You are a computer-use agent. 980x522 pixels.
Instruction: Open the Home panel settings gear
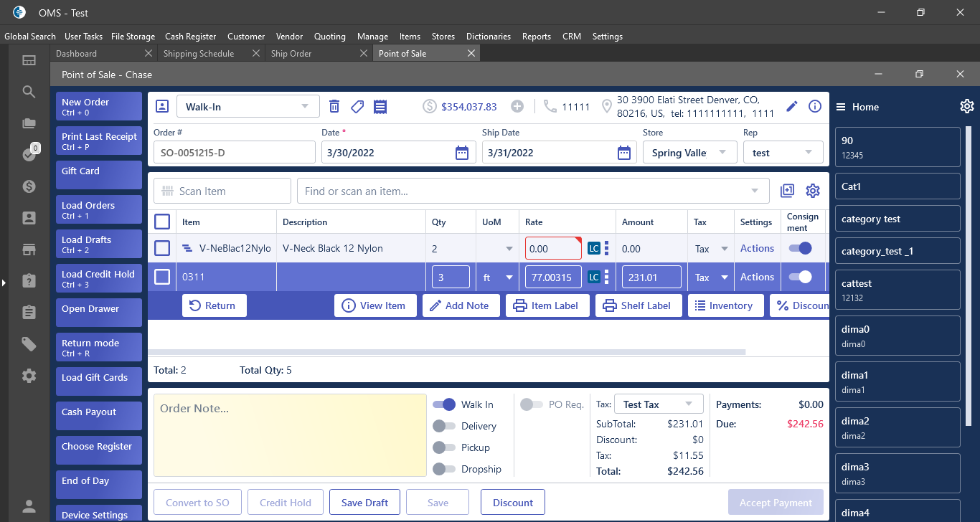tap(966, 107)
